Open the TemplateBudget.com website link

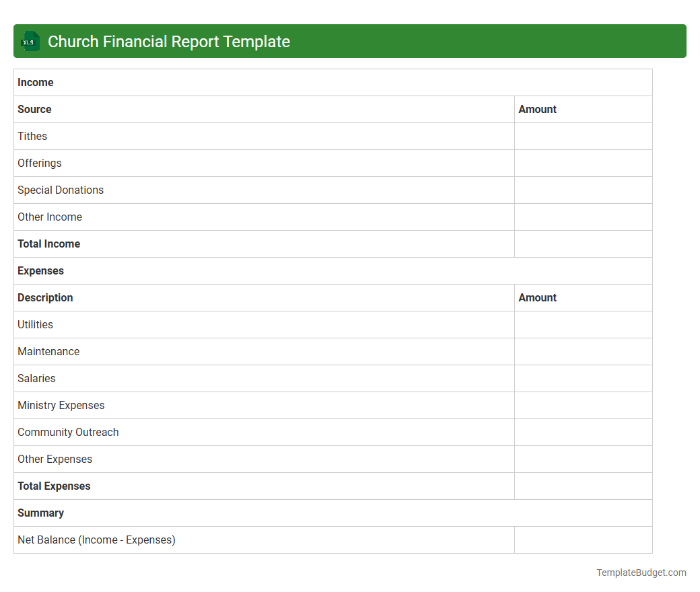click(641, 572)
